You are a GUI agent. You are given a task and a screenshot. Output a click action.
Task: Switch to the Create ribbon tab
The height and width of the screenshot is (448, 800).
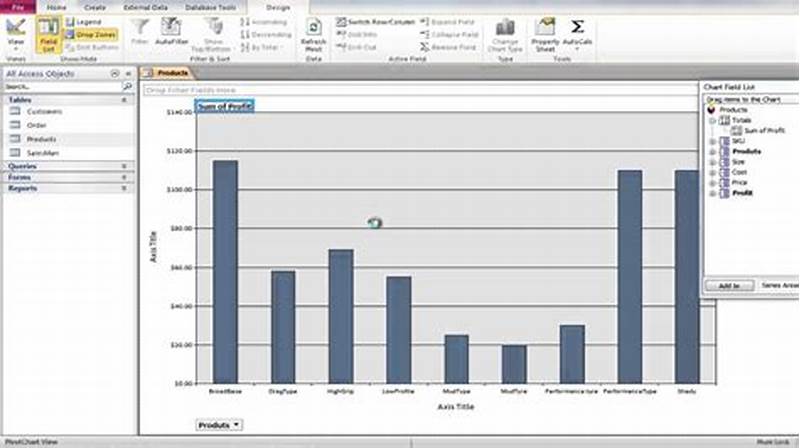click(94, 8)
